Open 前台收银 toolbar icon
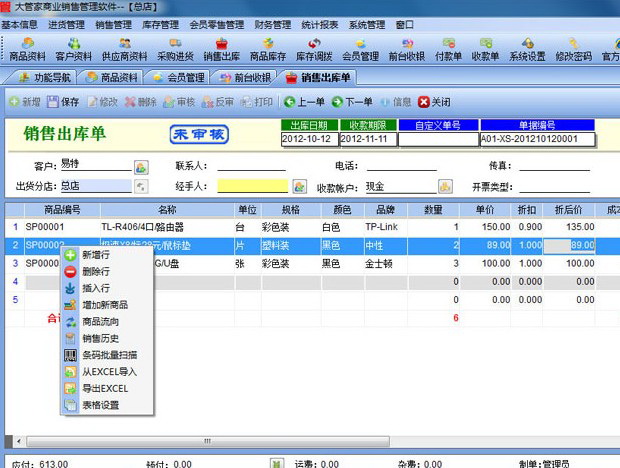Image resolution: width=620 pixels, height=468 pixels. pyautogui.click(x=406, y=49)
